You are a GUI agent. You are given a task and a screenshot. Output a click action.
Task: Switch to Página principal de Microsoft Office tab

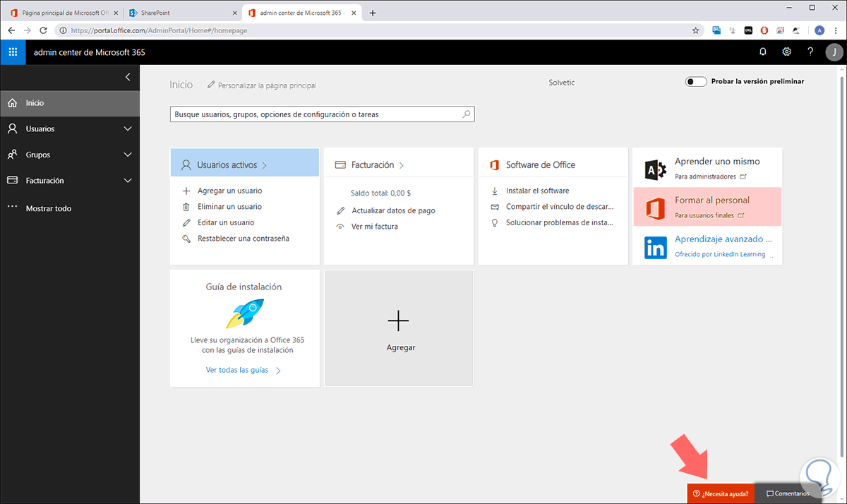[x=63, y=13]
